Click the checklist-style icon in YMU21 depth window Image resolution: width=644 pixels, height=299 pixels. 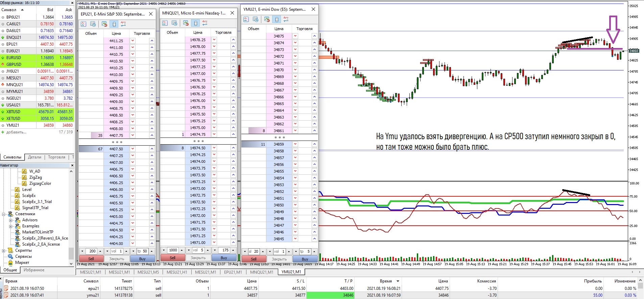pyautogui.click(x=286, y=19)
